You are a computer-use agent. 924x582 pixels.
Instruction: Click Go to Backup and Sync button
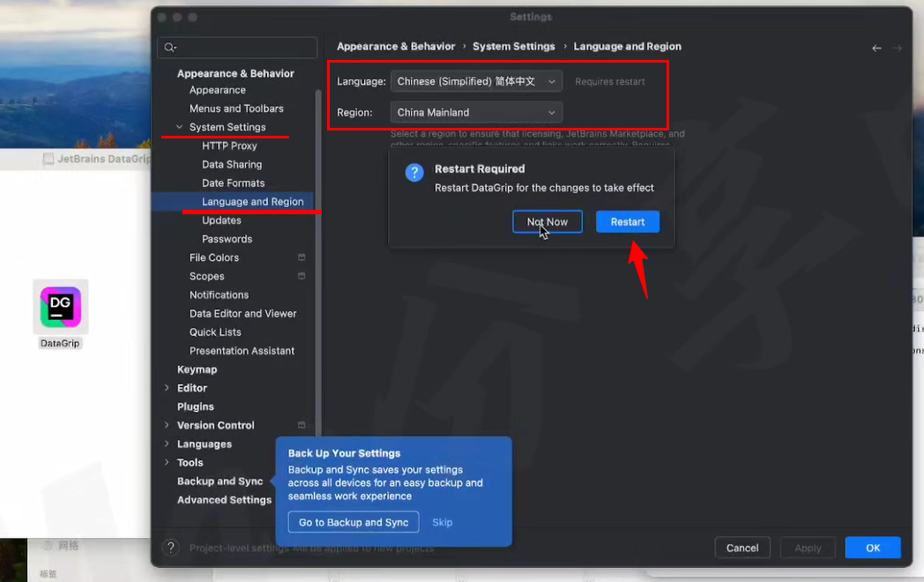354,522
